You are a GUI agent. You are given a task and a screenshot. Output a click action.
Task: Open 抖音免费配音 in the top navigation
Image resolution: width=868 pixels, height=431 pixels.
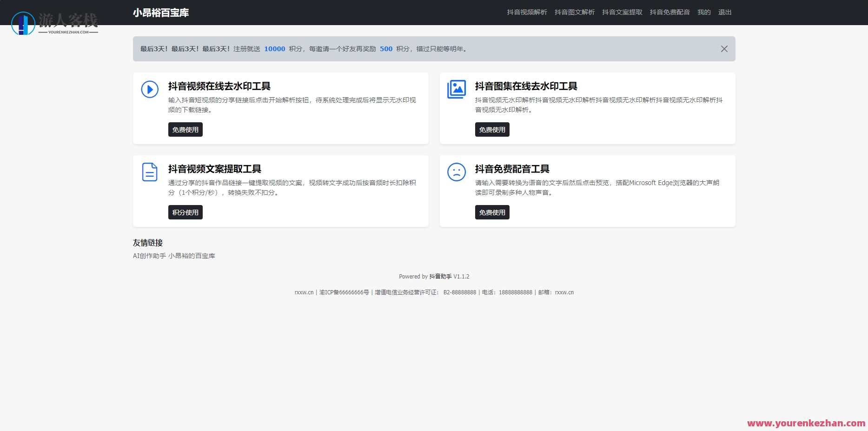point(669,12)
